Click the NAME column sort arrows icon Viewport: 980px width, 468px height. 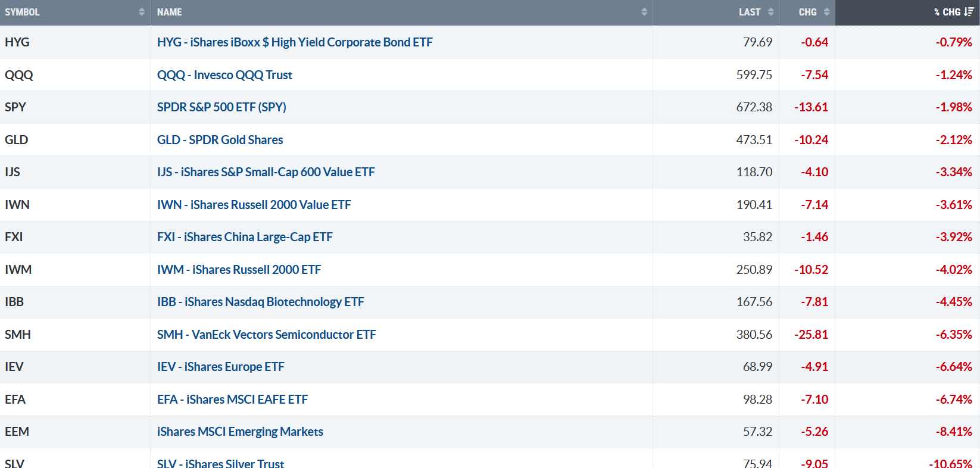644,12
